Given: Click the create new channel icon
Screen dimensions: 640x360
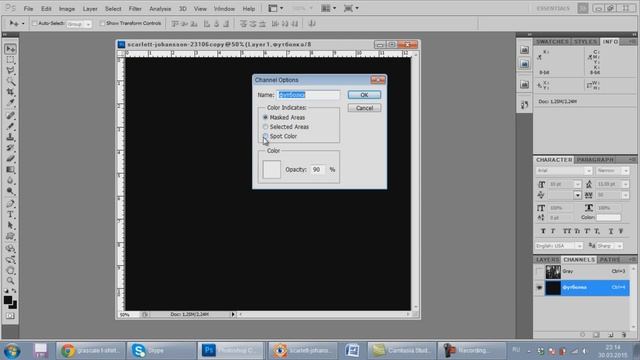Looking at the screenshot, I should pyautogui.click(x=611, y=335).
